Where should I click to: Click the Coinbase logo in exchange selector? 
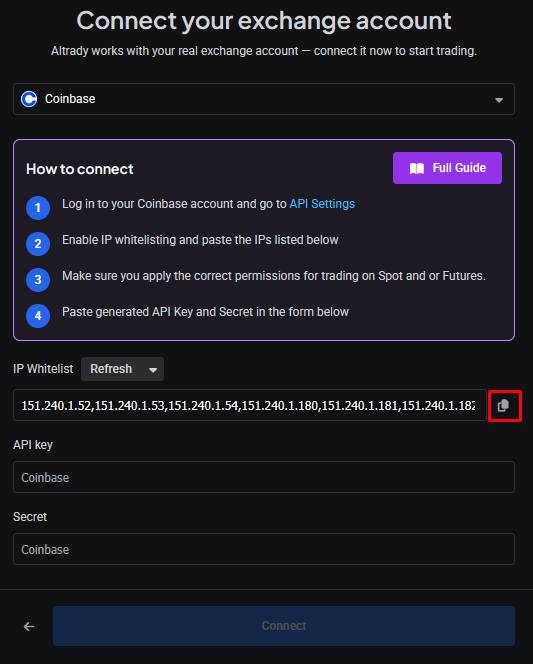coord(29,99)
